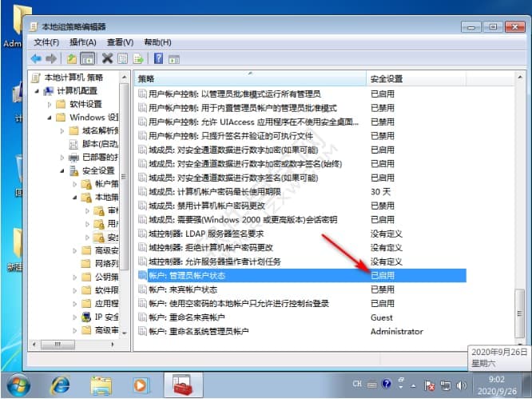The image size is (532, 399).
Task: Click the Properties toolbar icon
Action: (x=122, y=58)
